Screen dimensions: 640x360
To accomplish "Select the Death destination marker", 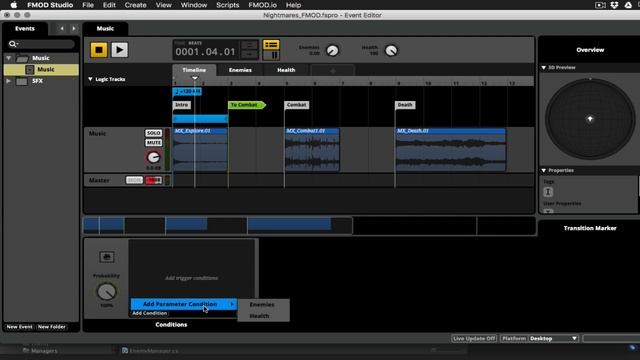I will click(405, 105).
